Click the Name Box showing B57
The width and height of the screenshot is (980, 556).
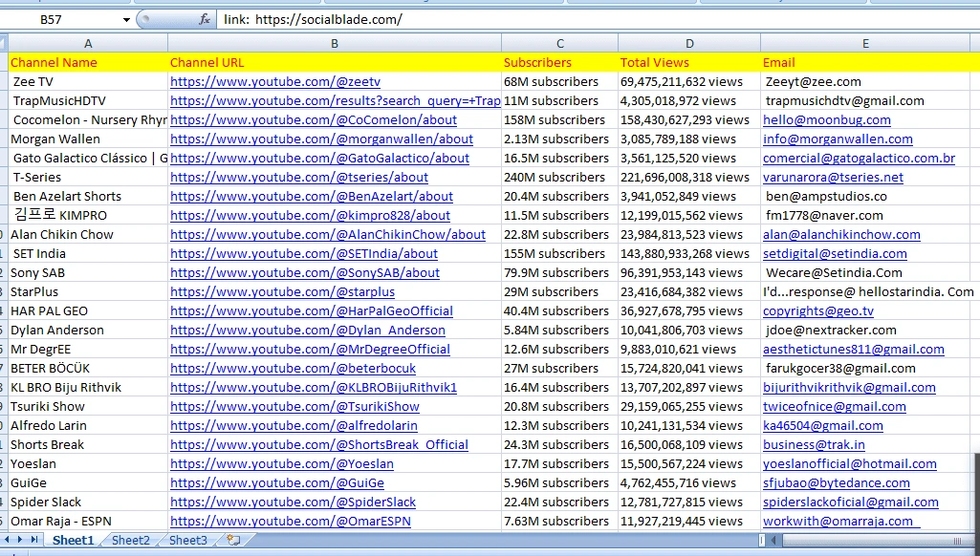coord(61,19)
